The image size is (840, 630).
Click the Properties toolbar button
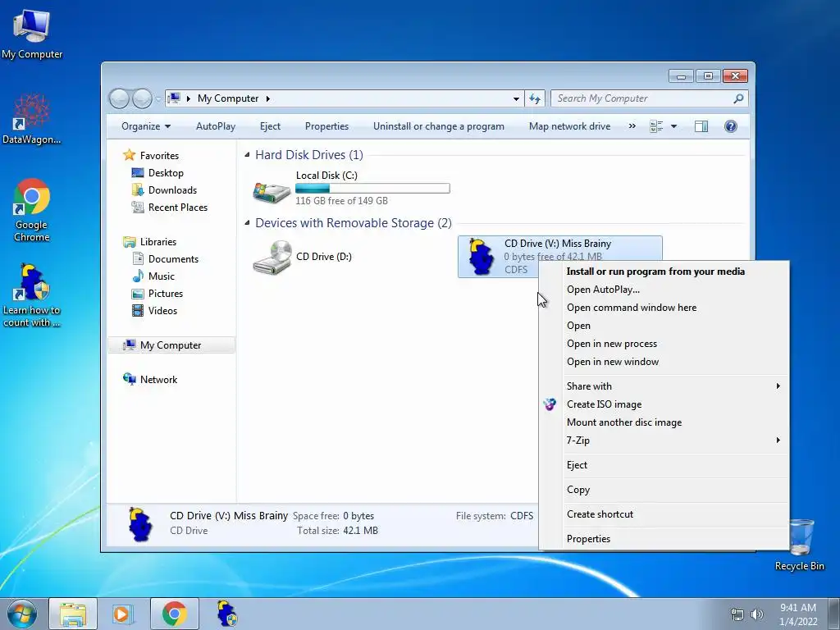click(326, 126)
